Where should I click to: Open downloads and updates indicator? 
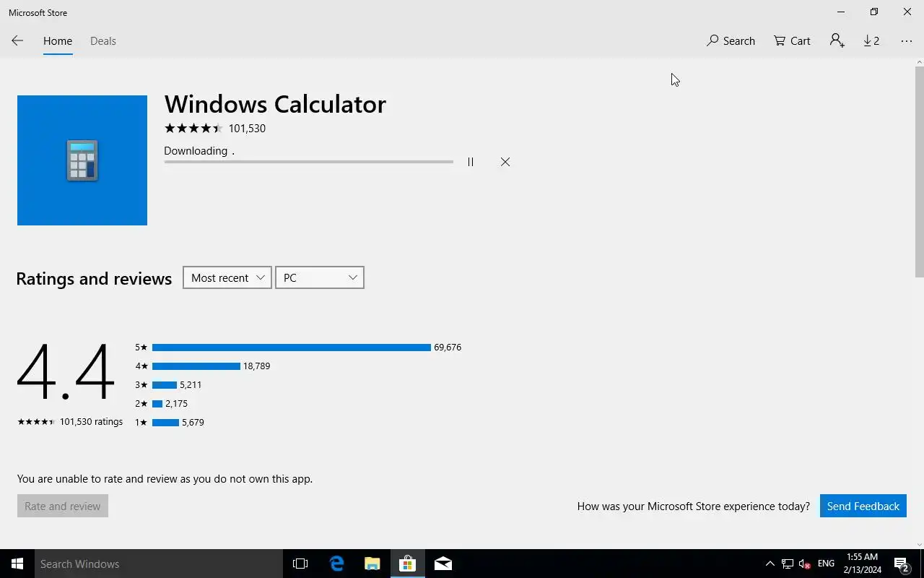[x=871, y=41]
